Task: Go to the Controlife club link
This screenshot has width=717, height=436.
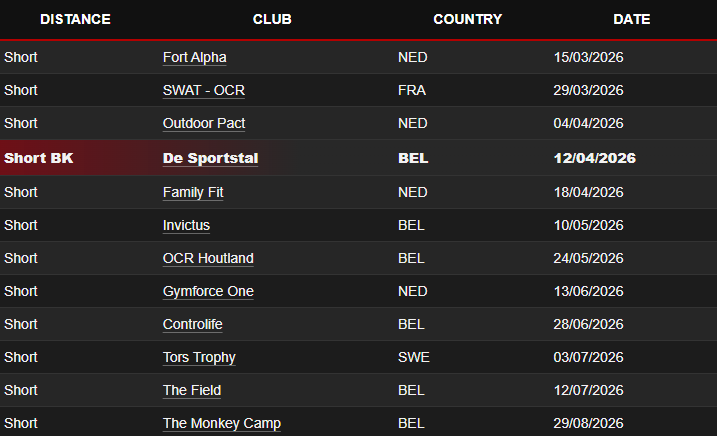Action: click(x=192, y=324)
